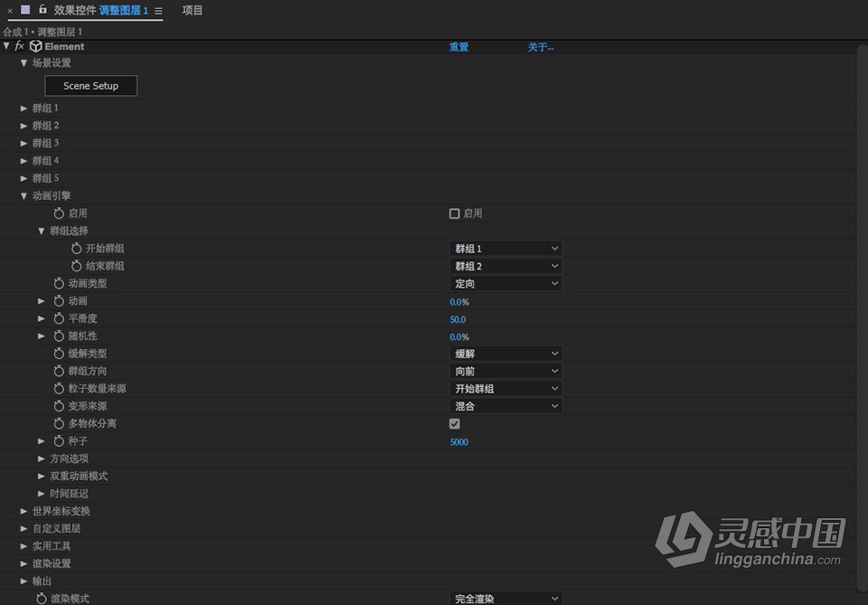The image size is (868, 605).
Task: Click the layer color label square
Action: click(25, 9)
